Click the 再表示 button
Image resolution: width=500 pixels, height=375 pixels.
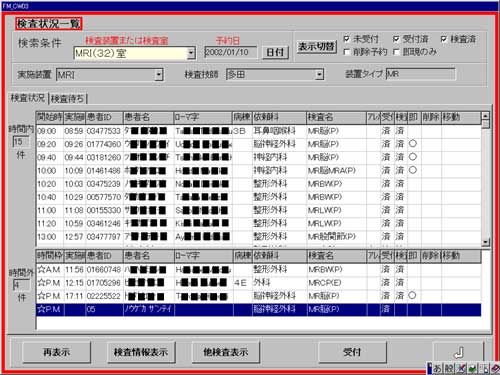point(57,352)
